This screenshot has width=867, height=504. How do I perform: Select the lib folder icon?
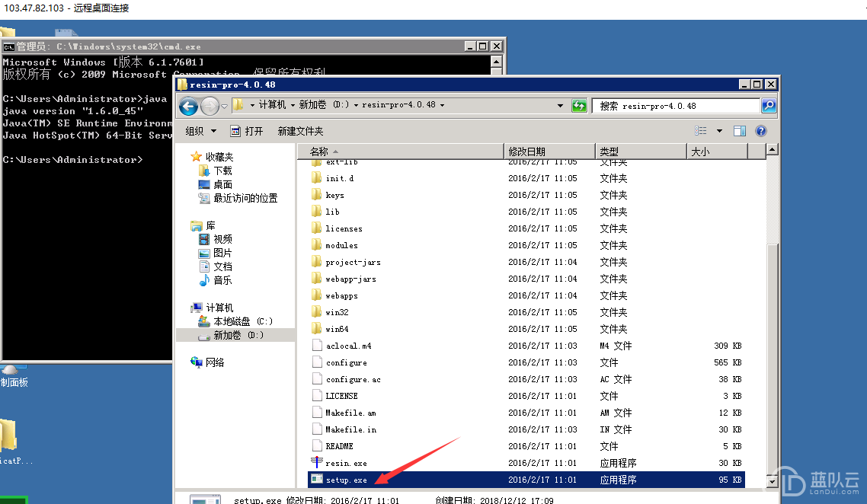(x=317, y=212)
